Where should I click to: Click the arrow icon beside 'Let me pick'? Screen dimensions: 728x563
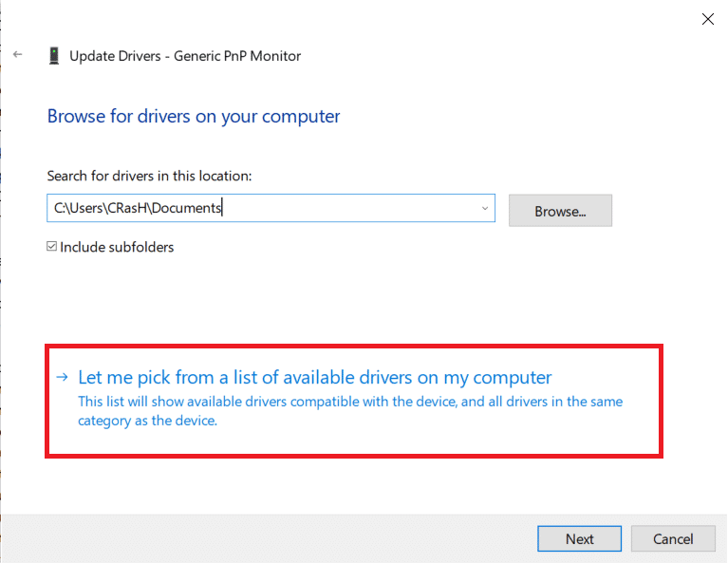pos(62,377)
